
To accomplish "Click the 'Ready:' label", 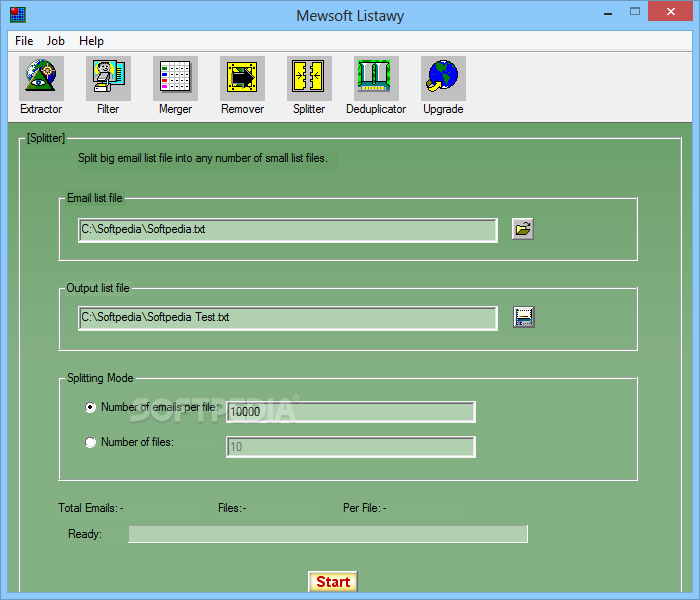I will pyautogui.click(x=85, y=534).
